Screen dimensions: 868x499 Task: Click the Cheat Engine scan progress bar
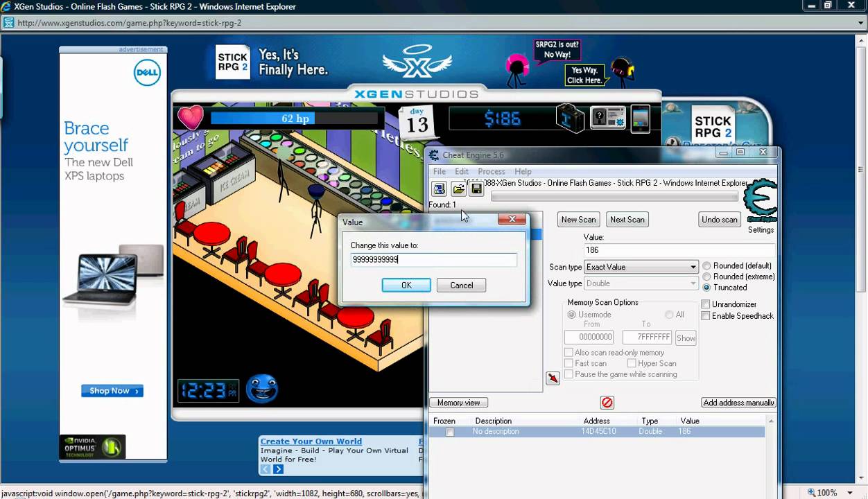[614, 197]
